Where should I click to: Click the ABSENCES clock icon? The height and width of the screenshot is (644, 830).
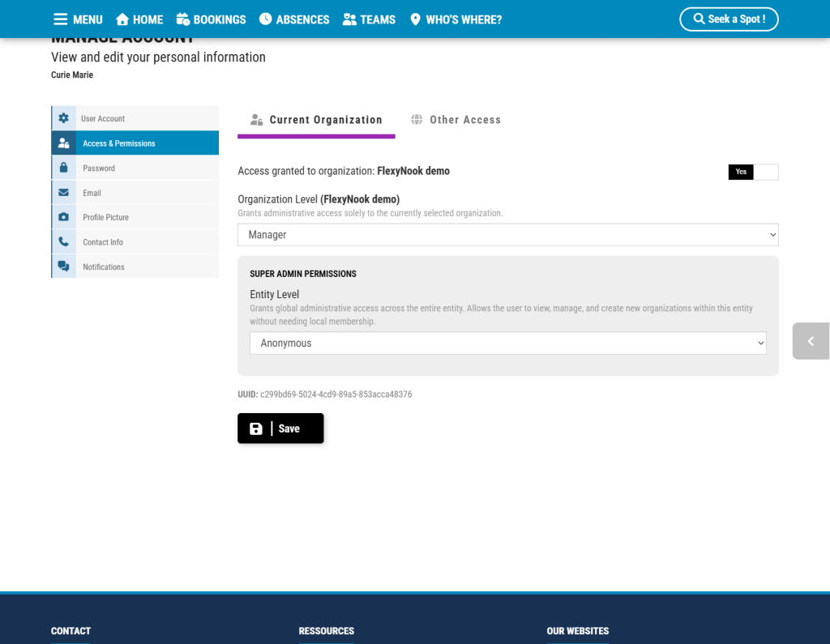(x=266, y=19)
